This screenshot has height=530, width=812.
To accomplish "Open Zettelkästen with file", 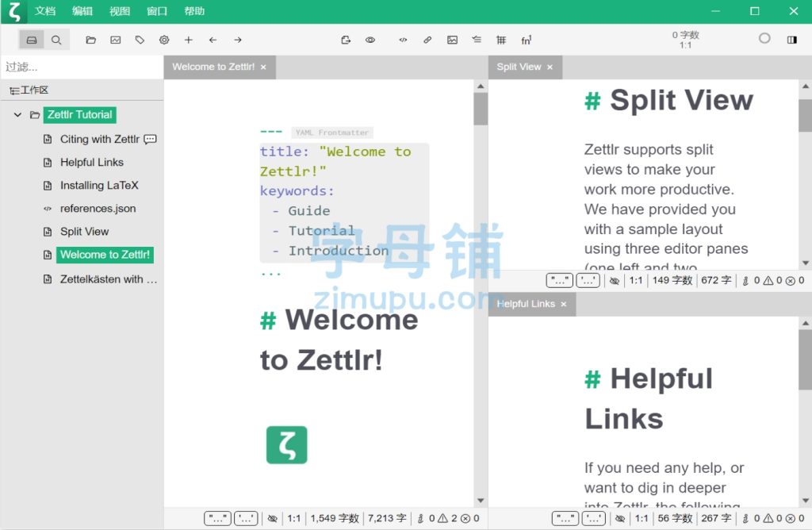I will pos(108,278).
